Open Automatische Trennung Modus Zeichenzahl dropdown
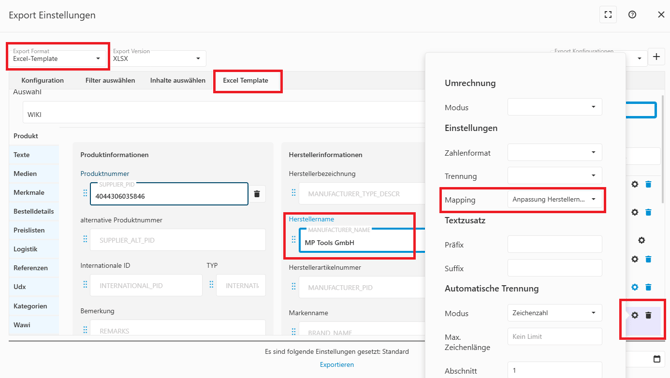 coord(555,313)
